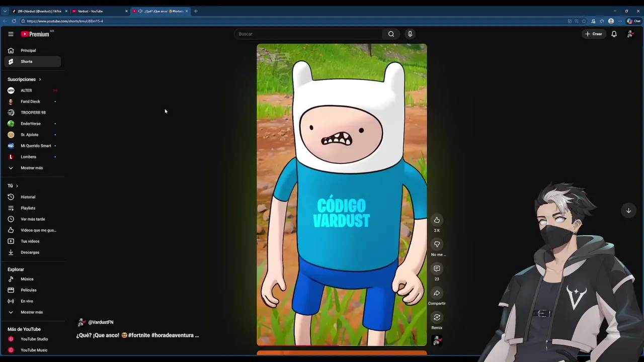
Task: Go to next short with down arrow
Action: 628,211
